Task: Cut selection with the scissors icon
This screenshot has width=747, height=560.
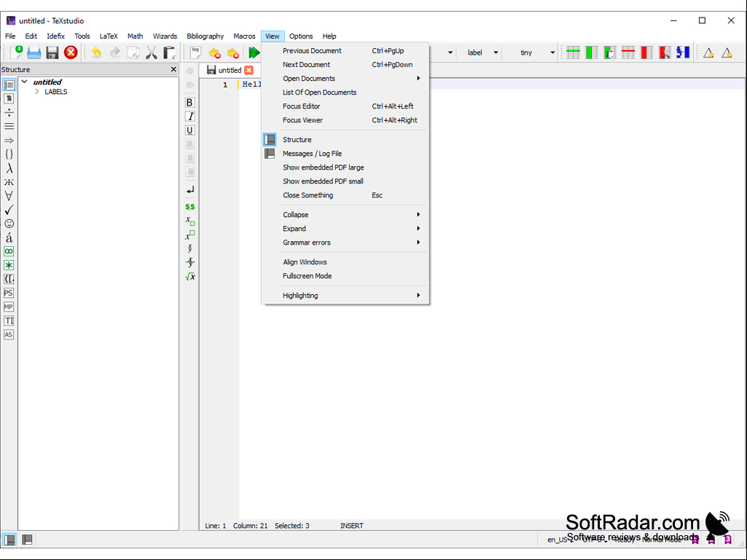Action: tap(152, 52)
